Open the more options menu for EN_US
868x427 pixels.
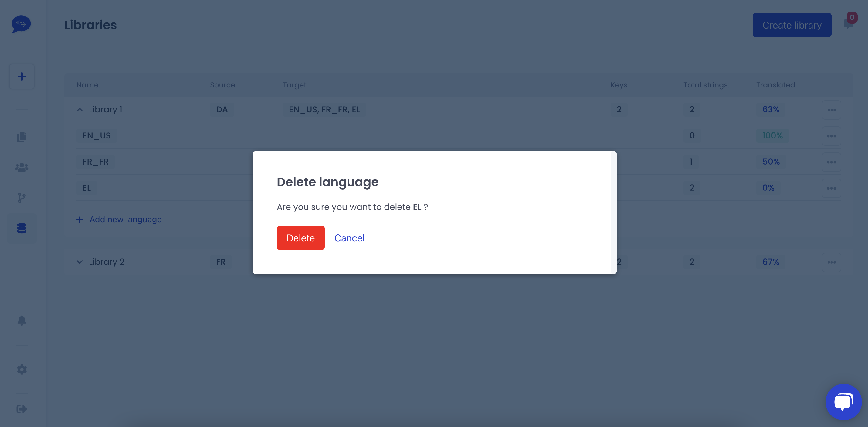coord(831,136)
